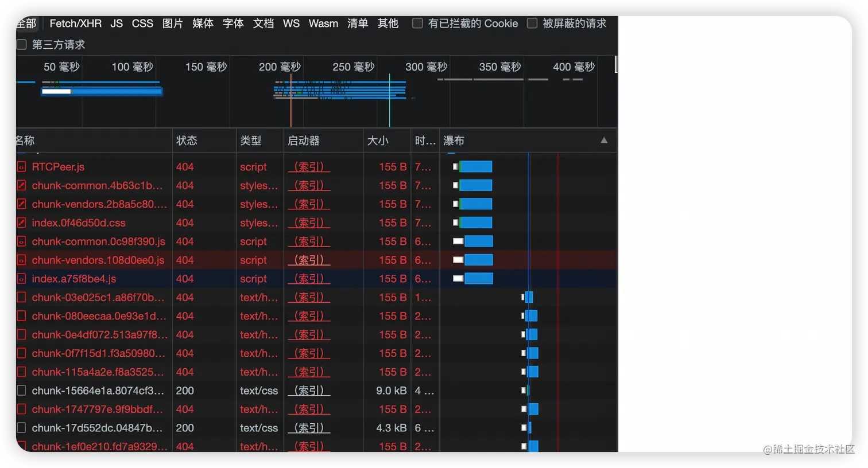Click 404 status of RTCPeer.js row
Screen dimensions: 868x468
(x=185, y=167)
